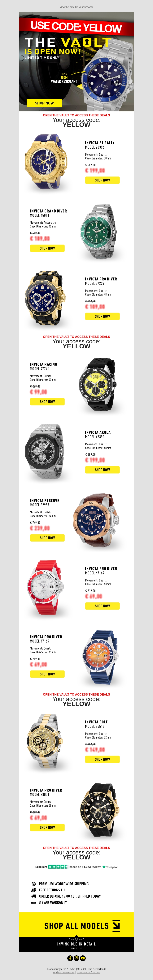Shop the Invicta Racing model 47770
The width and height of the screenshot is (153, 980).
(x=47, y=401)
